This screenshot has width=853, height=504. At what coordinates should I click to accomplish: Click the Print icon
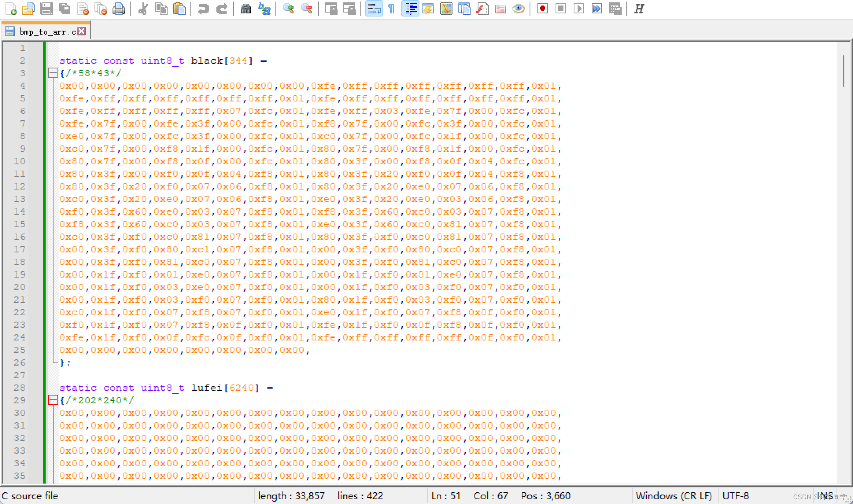click(x=118, y=9)
